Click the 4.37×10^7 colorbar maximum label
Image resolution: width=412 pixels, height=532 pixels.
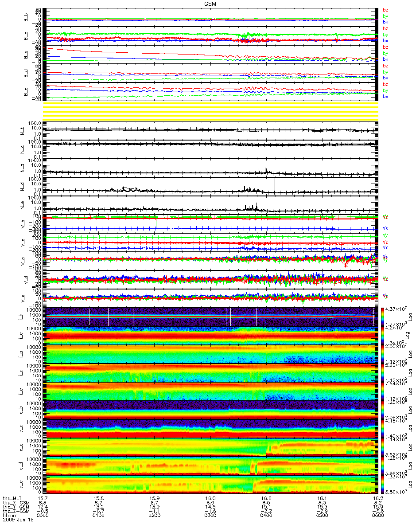[x=395, y=309]
